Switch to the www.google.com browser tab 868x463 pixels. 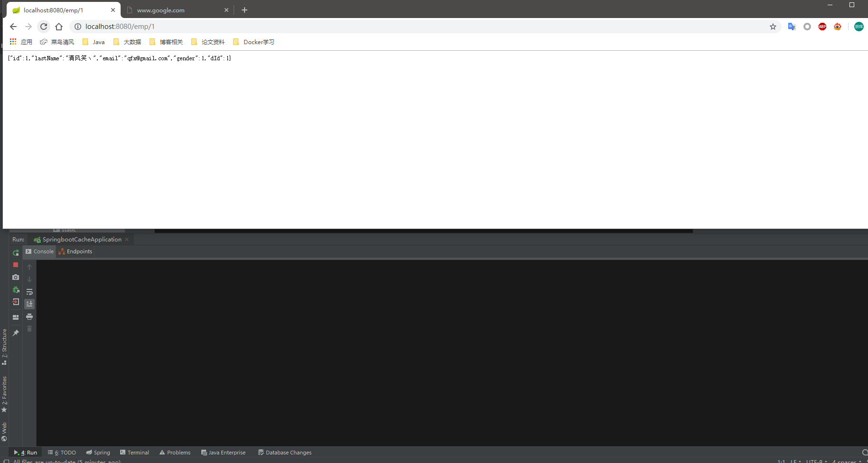coord(177,10)
